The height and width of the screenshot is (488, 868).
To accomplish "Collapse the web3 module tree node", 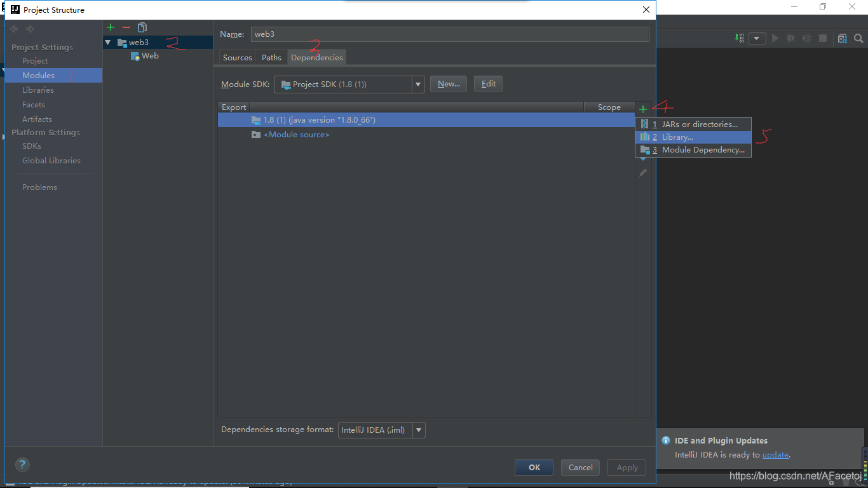I will pyautogui.click(x=108, y=43).
